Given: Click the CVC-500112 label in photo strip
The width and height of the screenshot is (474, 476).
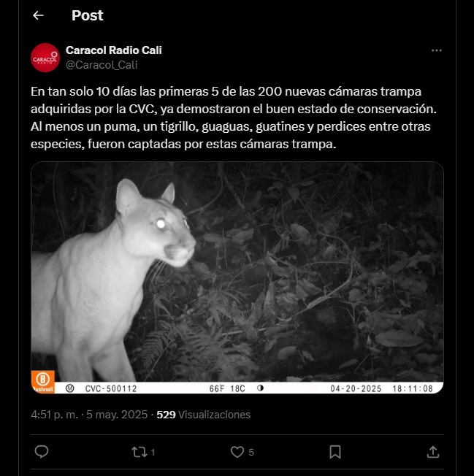Looking at the screenshot, I should pos(111,388).
